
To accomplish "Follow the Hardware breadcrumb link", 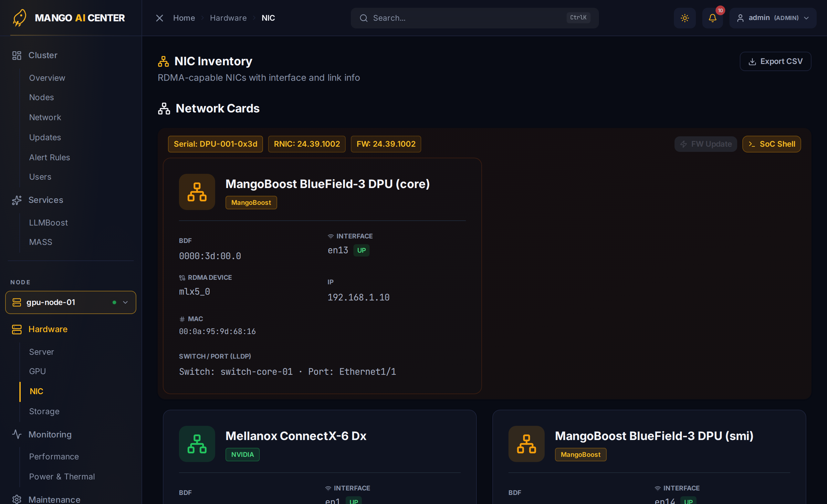I will tap(228, 18).
